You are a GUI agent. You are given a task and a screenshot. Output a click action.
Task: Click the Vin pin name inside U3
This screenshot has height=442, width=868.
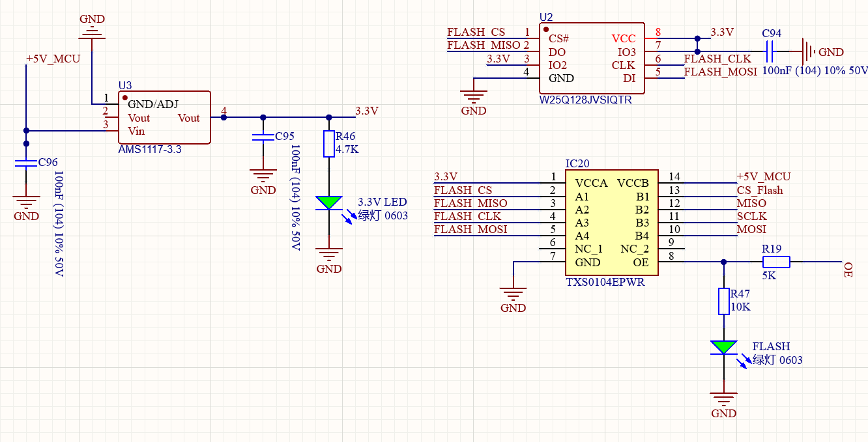click(x=136, y=131)
